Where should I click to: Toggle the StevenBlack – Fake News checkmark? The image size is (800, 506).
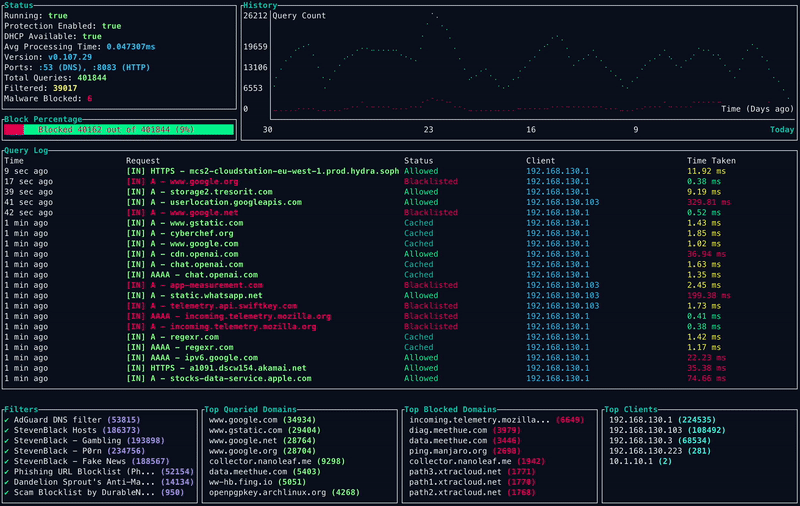pyautogui.click(x=7, y=462)
